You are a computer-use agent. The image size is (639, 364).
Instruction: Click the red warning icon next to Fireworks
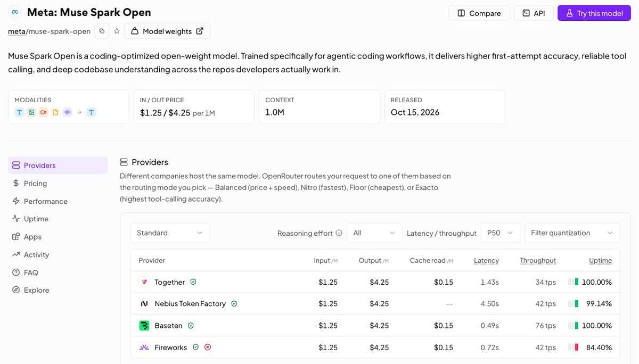(x=208, y=347)
